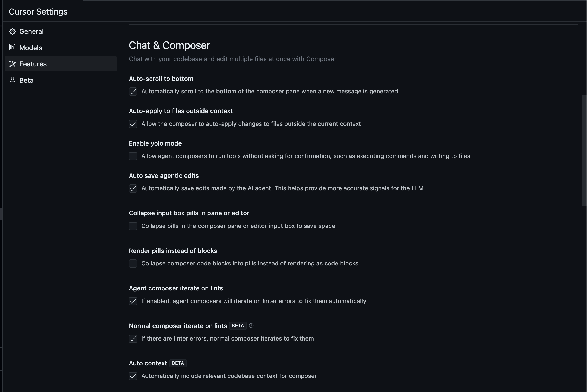Turn off Auto save agentic edits

click(x=133, y=188)
